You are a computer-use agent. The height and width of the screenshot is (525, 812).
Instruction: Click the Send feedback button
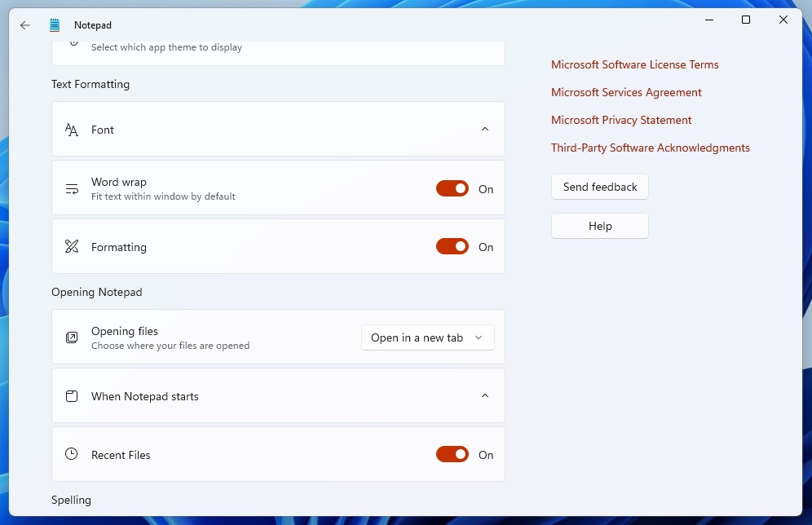coord(599,187)
